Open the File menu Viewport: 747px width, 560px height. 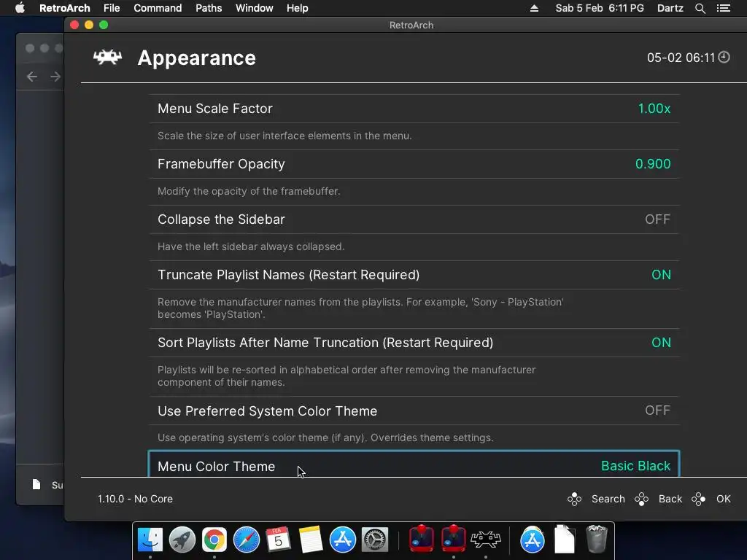[x=112, y=8]
